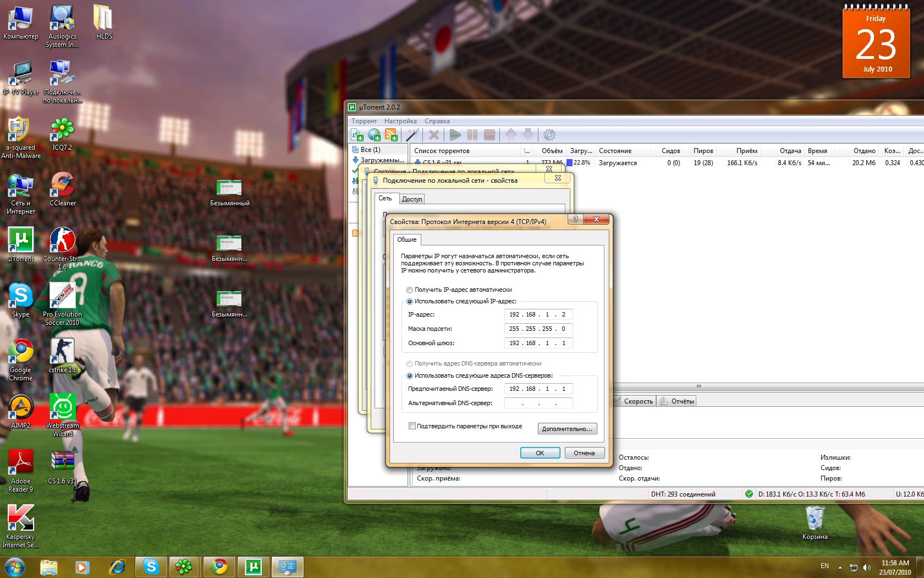Click 'DHT: 293 соединений' status bar entry
This screenshot has height=578, width=924.
click(x=683, y=494)
